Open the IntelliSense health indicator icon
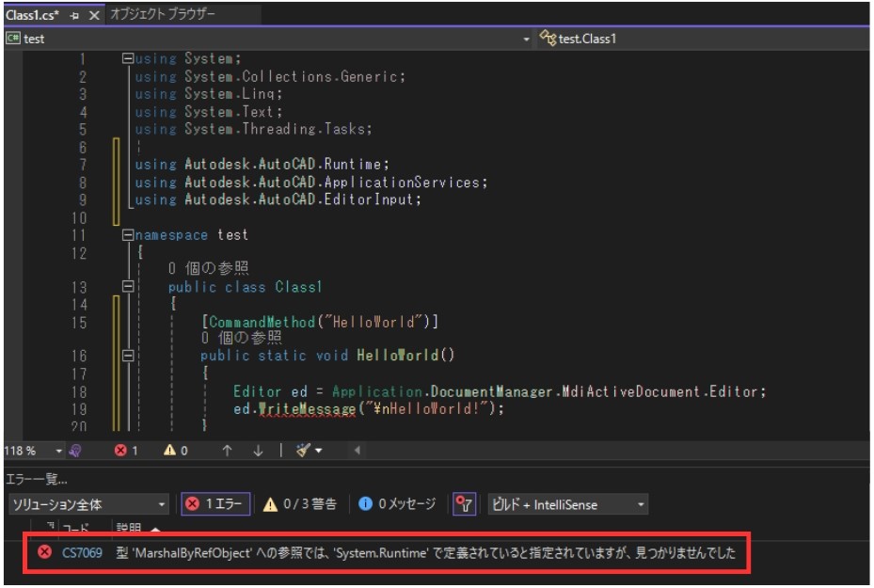 [75, 451]
